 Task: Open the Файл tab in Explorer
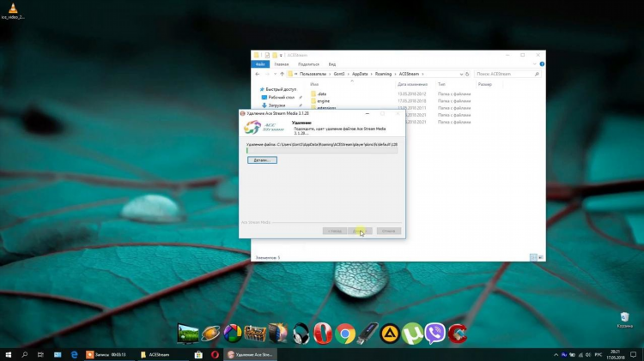point(260,64)
